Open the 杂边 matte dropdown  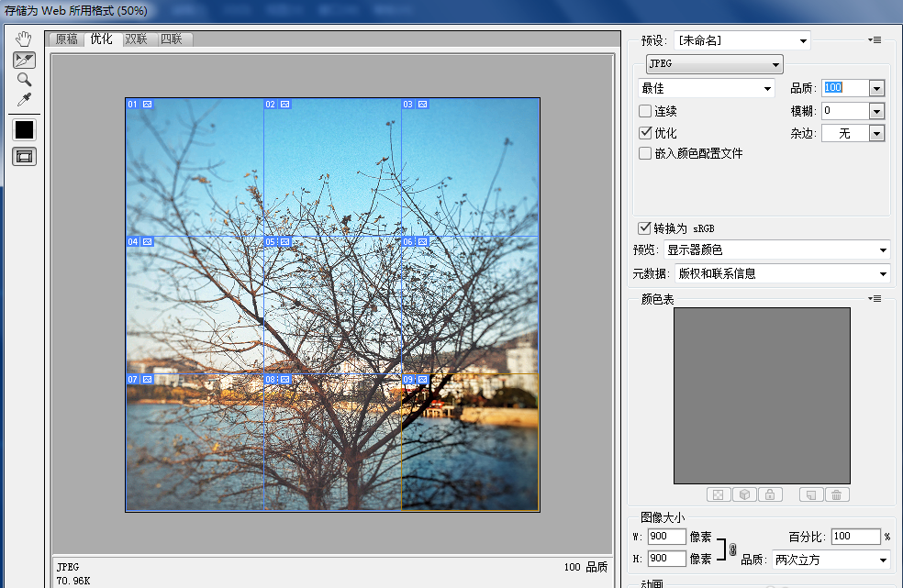853,134
